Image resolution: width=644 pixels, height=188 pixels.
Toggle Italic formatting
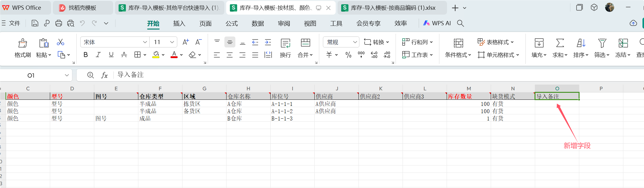[98, 55]
